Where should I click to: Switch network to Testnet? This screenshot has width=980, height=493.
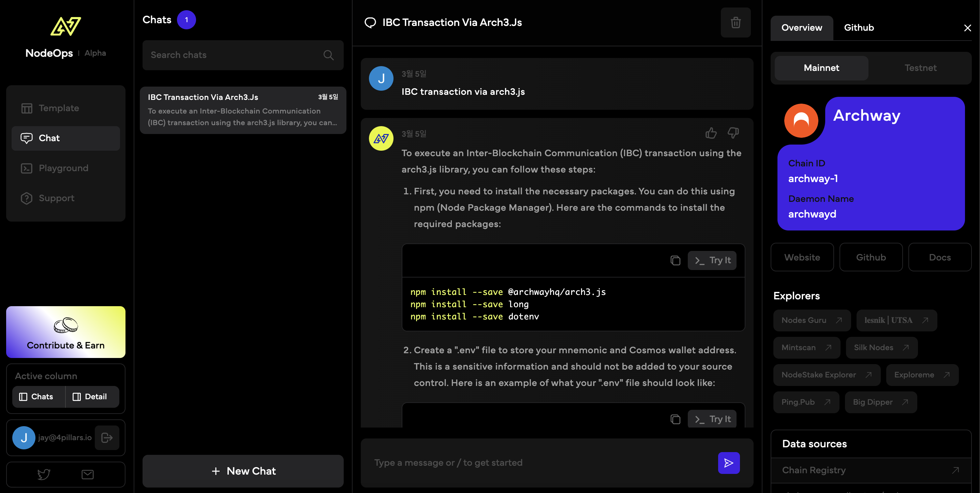[920, 68]
